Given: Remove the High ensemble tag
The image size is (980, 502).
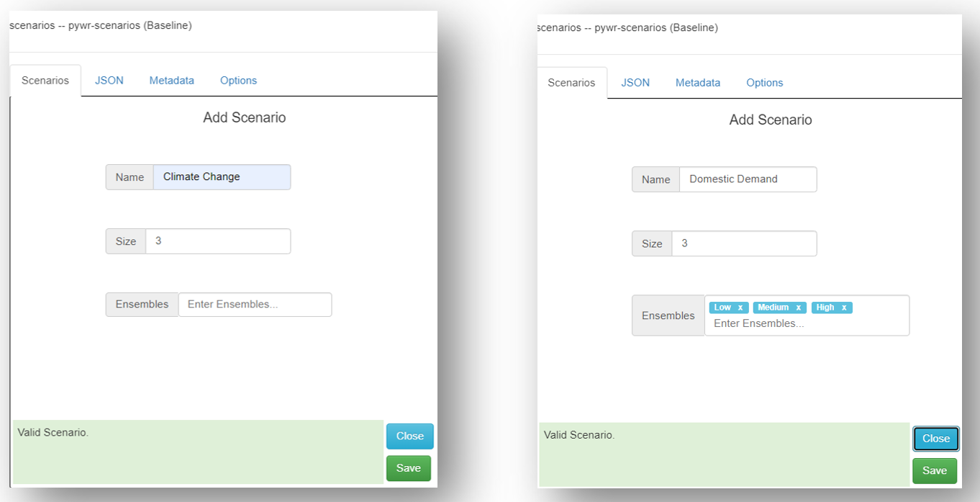Looking at the screenshot, I should [x=844, y=308].
